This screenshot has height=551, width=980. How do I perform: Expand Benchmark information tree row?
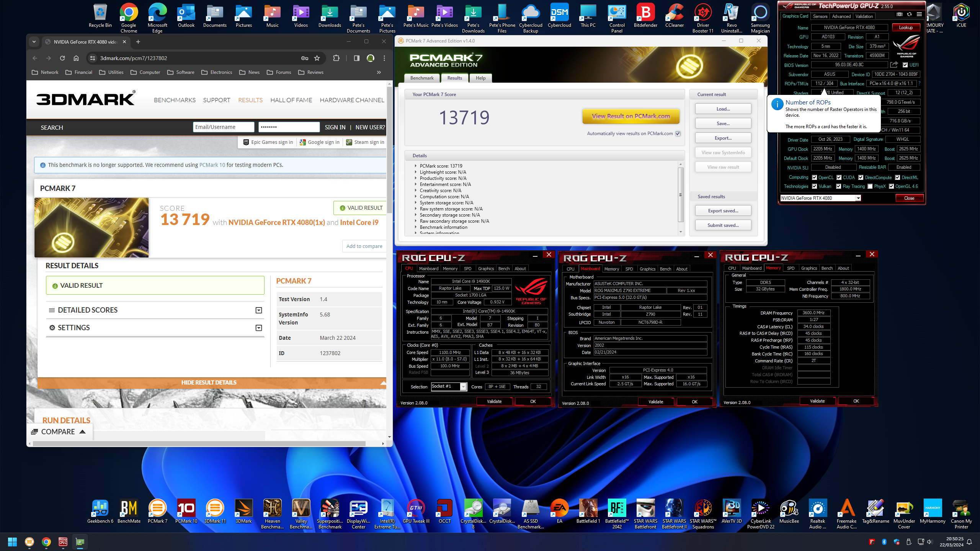415,227
